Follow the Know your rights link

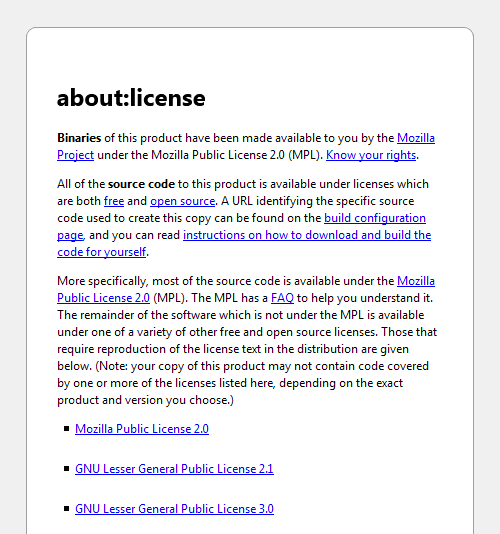[x=371, y=155]
